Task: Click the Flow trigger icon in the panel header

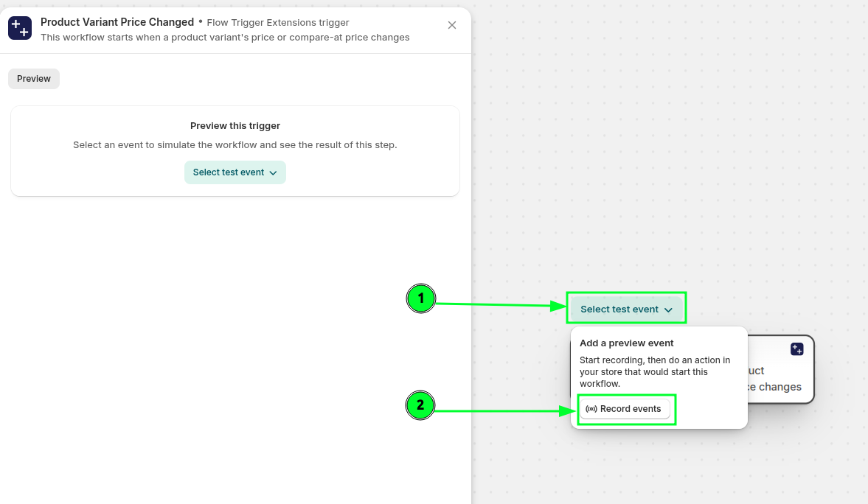Action: tap(20, 28)
